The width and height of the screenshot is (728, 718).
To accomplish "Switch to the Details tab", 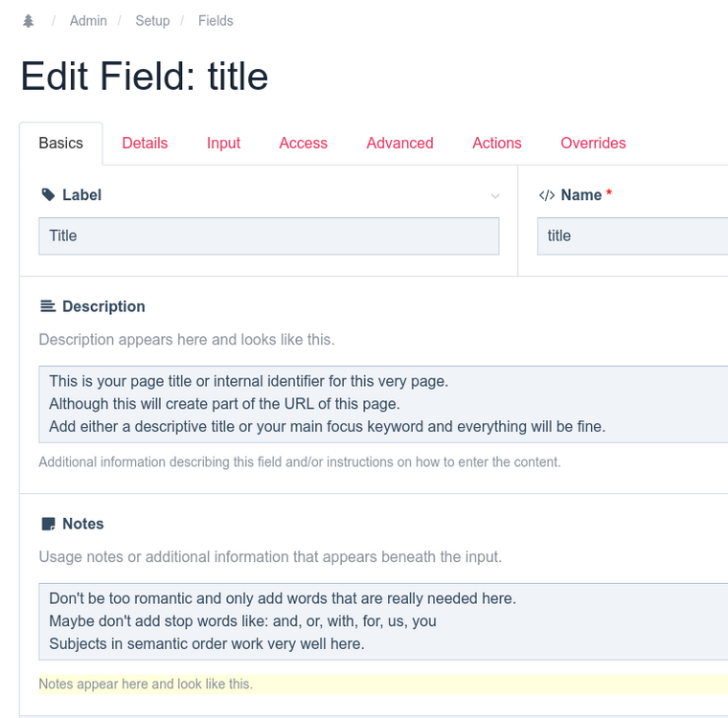I will [145, 144].
